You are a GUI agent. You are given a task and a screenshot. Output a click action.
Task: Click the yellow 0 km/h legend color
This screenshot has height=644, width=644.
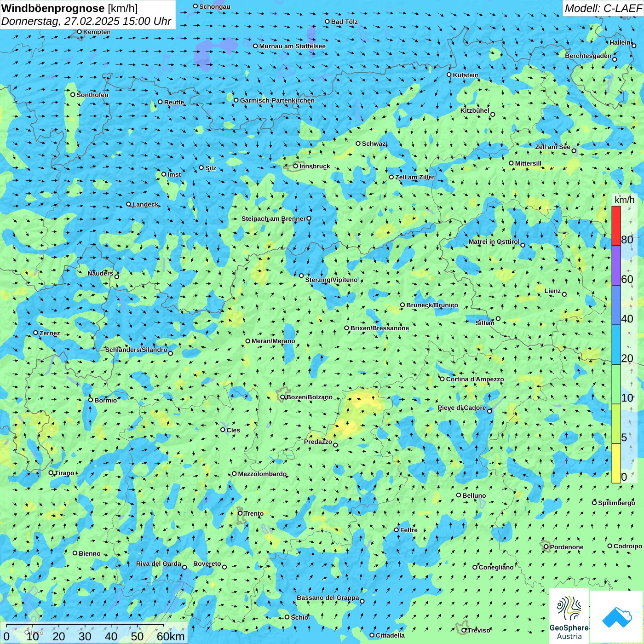pyautogui.click(x=616, y=463)
